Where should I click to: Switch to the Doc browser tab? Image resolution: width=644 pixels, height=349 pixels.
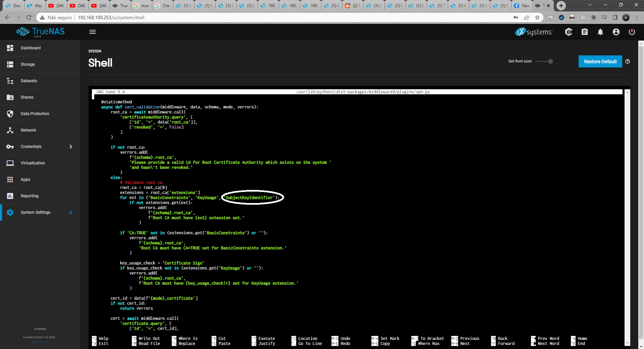point(13,6)
